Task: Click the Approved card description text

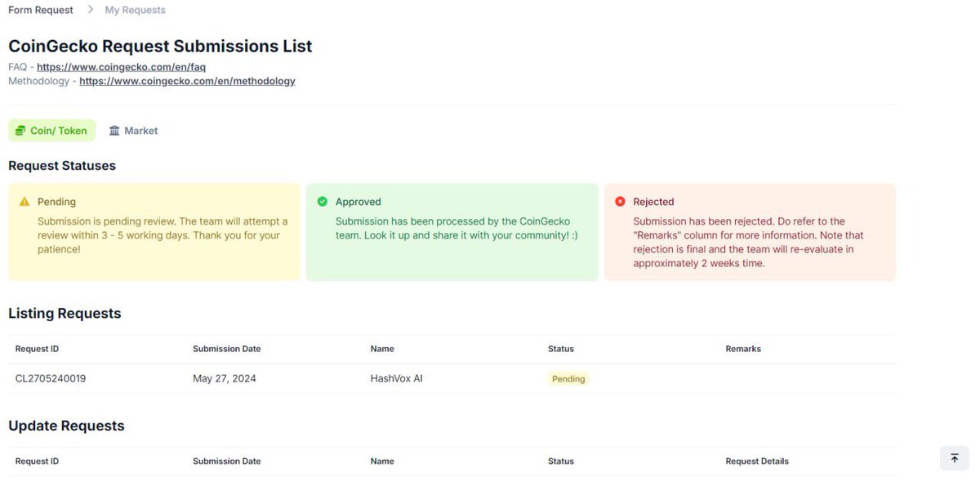Action: [x=457, y=229]
